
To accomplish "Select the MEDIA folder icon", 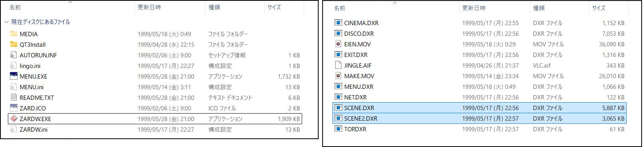I will (x=13, y=34).
